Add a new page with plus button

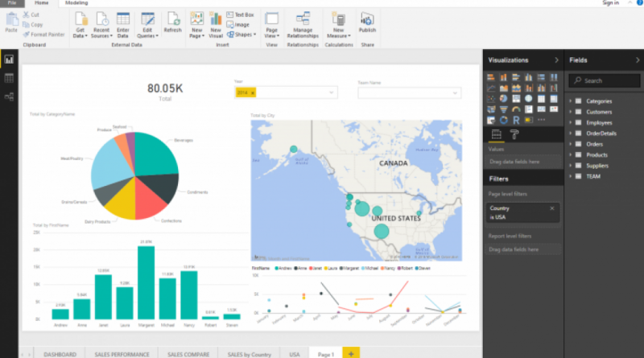click(x=350, y=353)
